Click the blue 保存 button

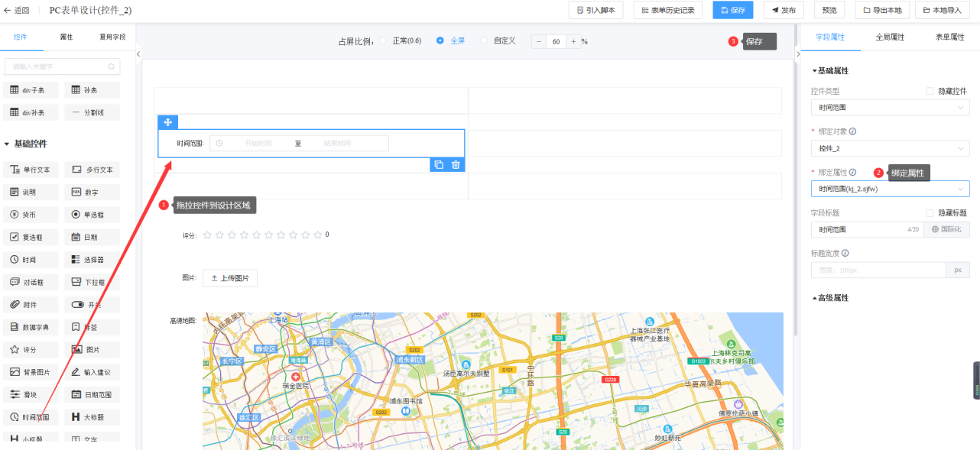732,11
